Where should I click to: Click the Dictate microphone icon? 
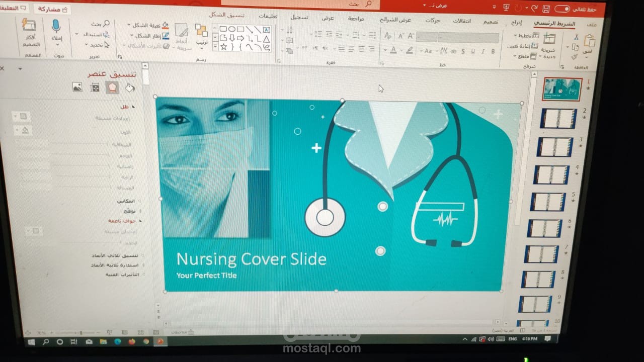point(56,27)
